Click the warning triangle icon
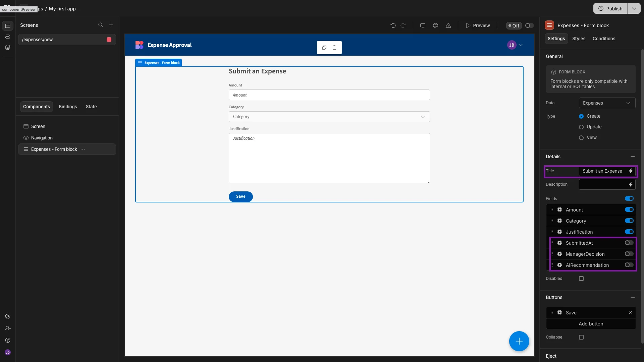The height and width of the screenshot is (362, 644). (448, 25)
